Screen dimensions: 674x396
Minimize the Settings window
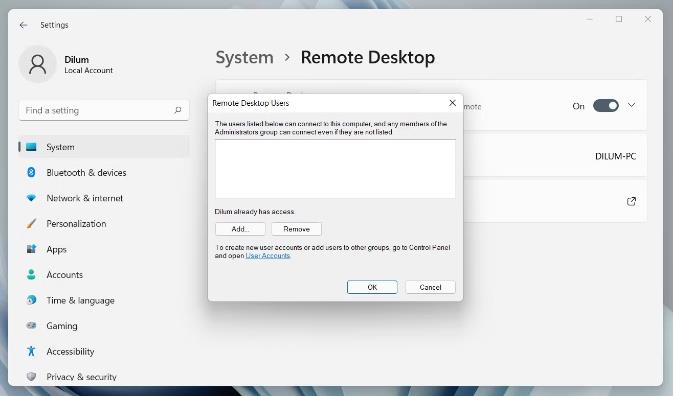click(589, 19)
